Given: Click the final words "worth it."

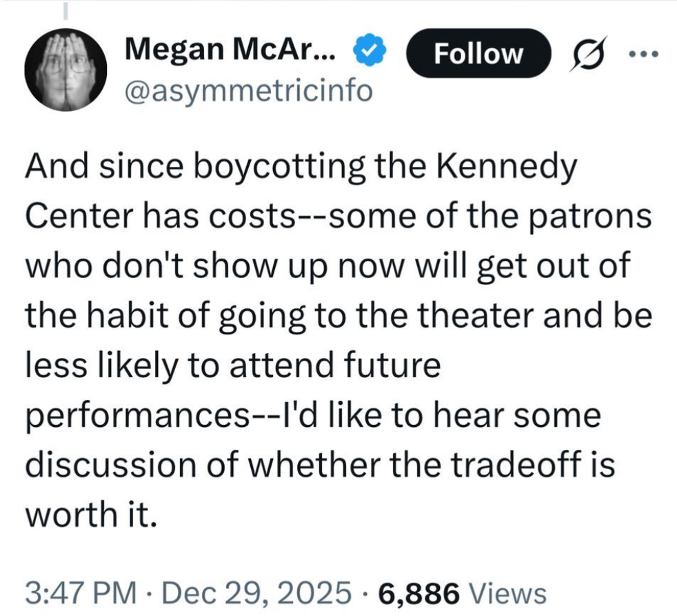Looking at the screenshot, I should pos(87,515).
